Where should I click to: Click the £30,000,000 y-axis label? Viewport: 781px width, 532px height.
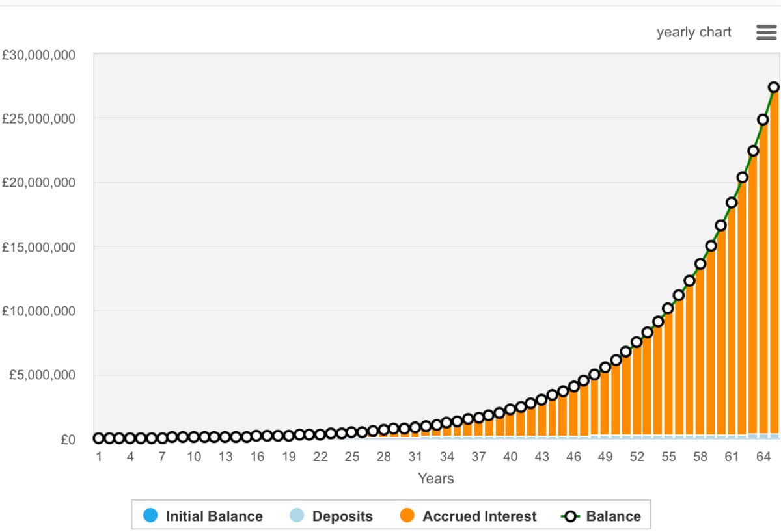tap(38, 55)
